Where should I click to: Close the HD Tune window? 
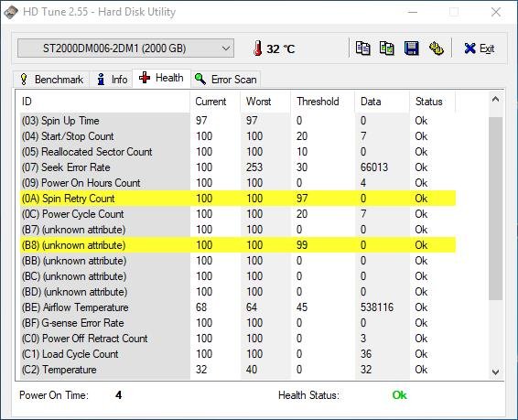pos(496,12)
